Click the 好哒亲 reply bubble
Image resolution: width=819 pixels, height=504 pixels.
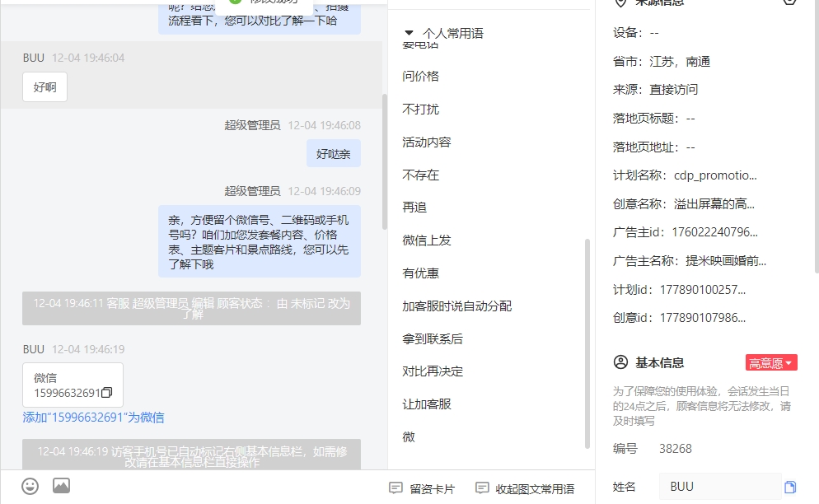[333, 153]
